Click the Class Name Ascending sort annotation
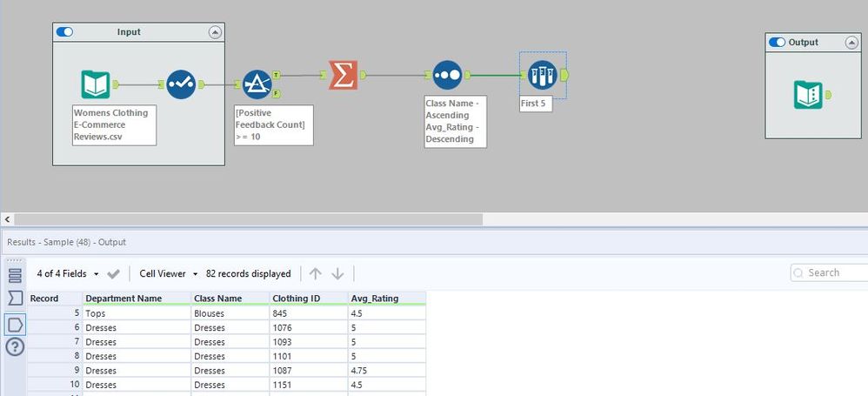The height and width of the screenshot is (396, 868). pyautogui.click(x=456, y=121)
